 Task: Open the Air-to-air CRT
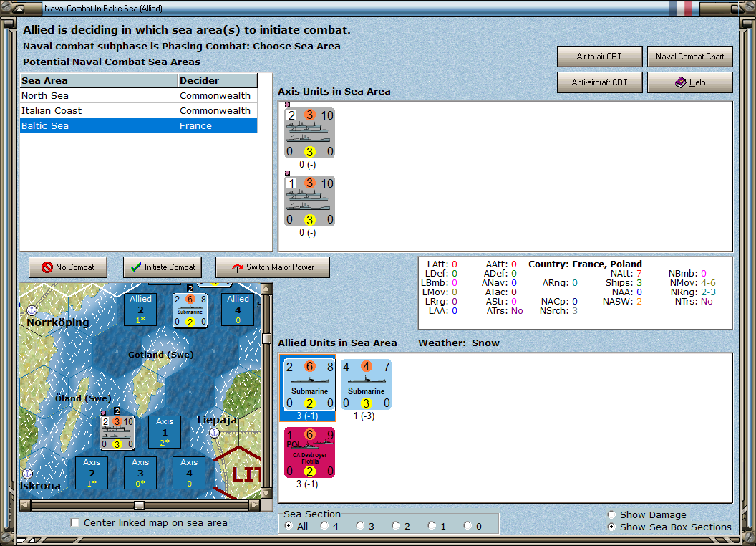[x=599, y=57]
